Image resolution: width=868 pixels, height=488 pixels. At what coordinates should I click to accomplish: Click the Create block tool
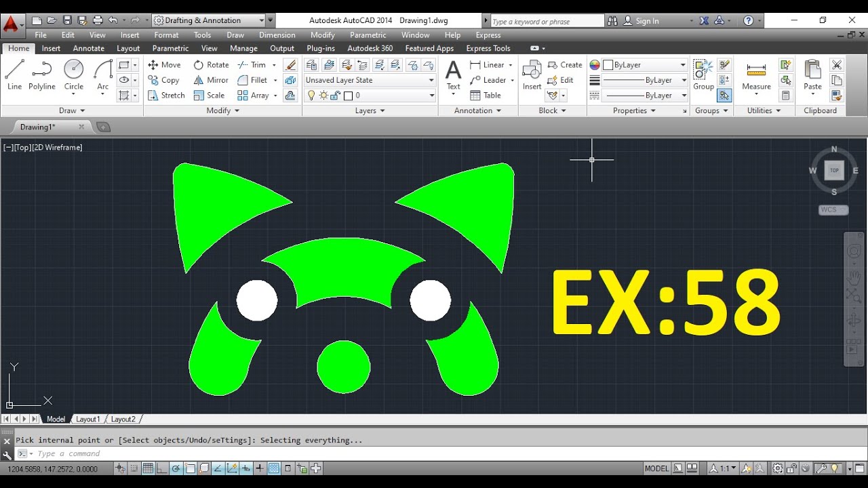click(565, 64)
